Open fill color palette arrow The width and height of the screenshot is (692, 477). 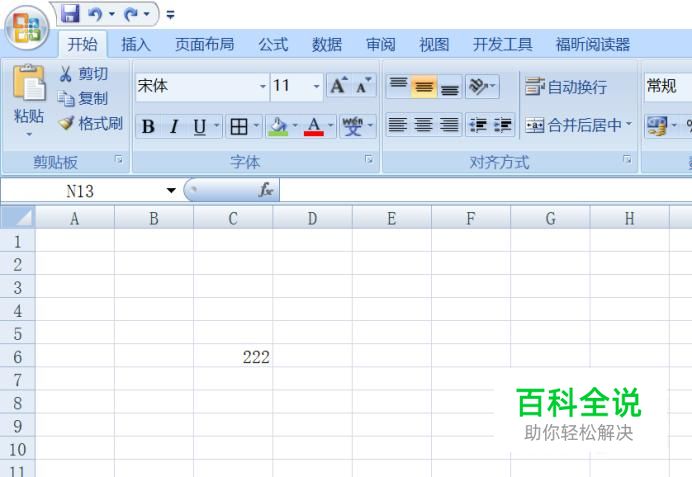[295, 126]
